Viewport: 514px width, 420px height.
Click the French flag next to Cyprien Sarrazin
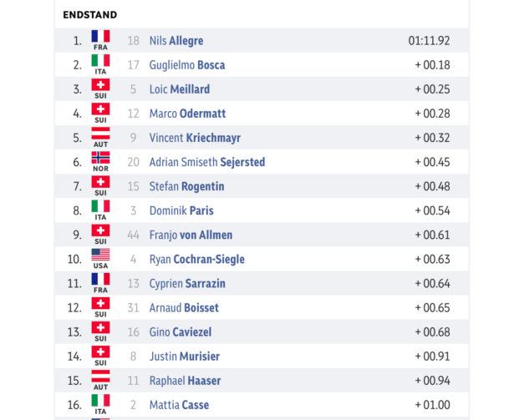click(100, 279)
